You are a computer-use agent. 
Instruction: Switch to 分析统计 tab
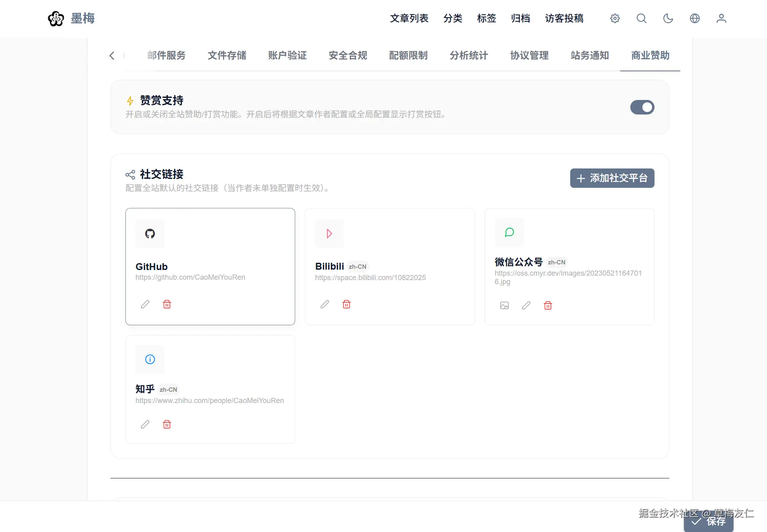tap(469, 55)
